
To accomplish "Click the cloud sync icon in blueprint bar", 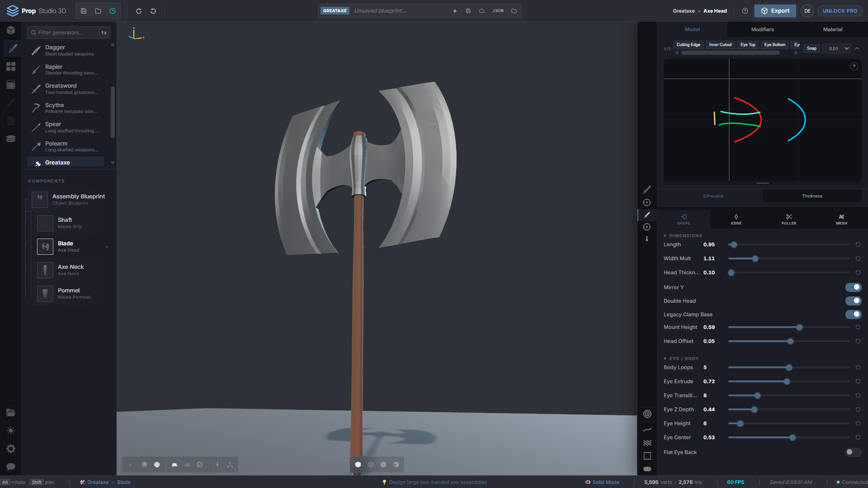I will coord(482,11).
